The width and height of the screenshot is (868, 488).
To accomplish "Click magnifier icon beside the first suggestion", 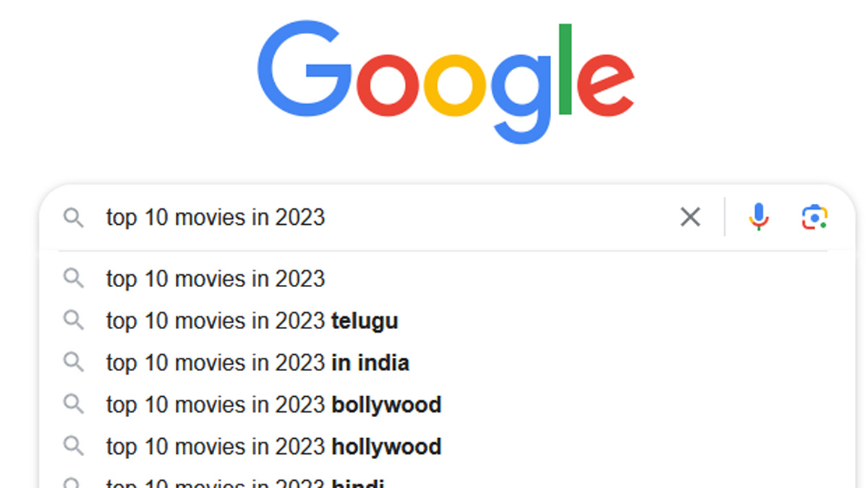I will click(73, 278).
